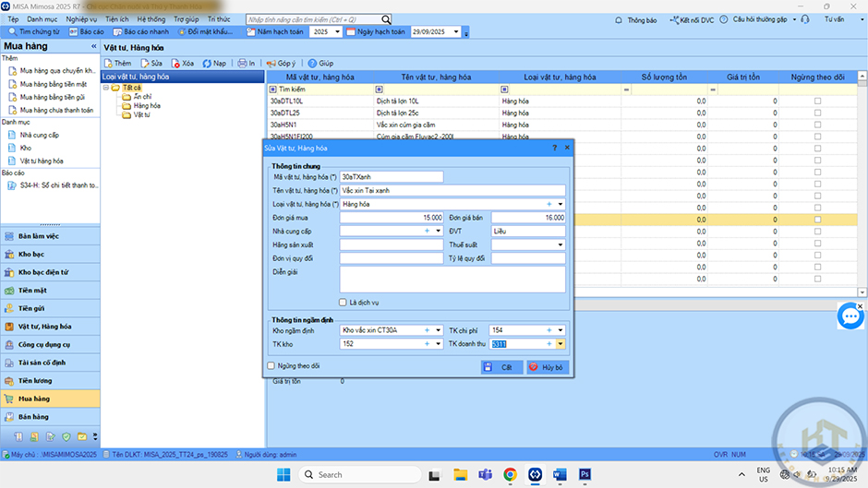Open the Năm hạch toán 2025 dropdown
Image resolution: width=868 pixels, height=488 pixels.
[x=337, y=31]
